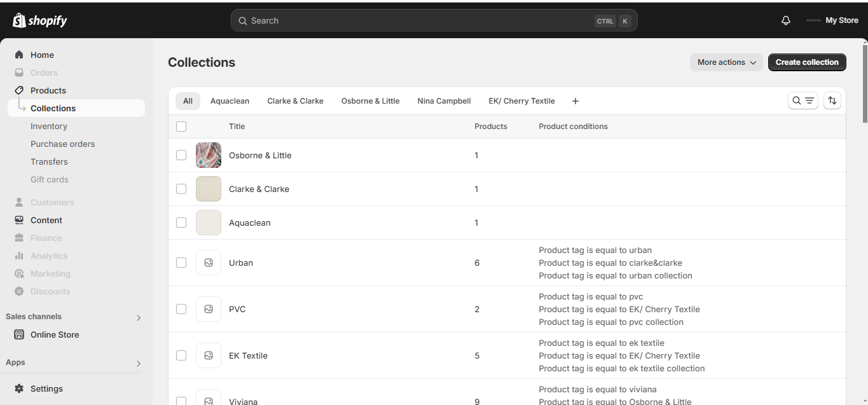Click the Home icon in sidebar
The height and width of the screenshot is (405, 868).
point(19,55)
